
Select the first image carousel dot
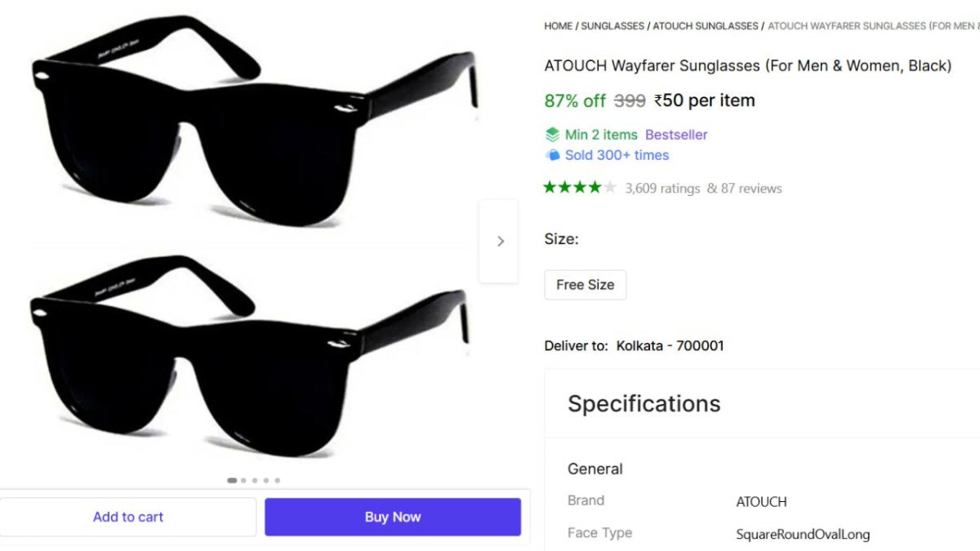[232, 481]
